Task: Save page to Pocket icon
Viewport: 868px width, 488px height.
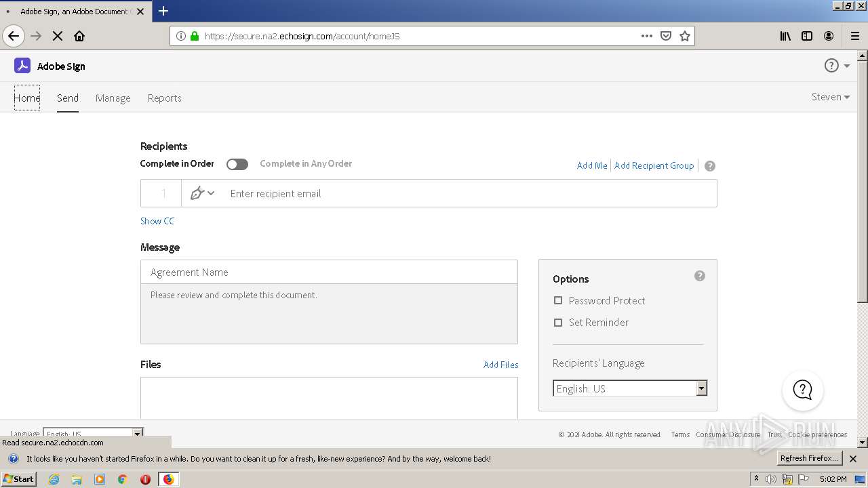Action: (666, 36)
